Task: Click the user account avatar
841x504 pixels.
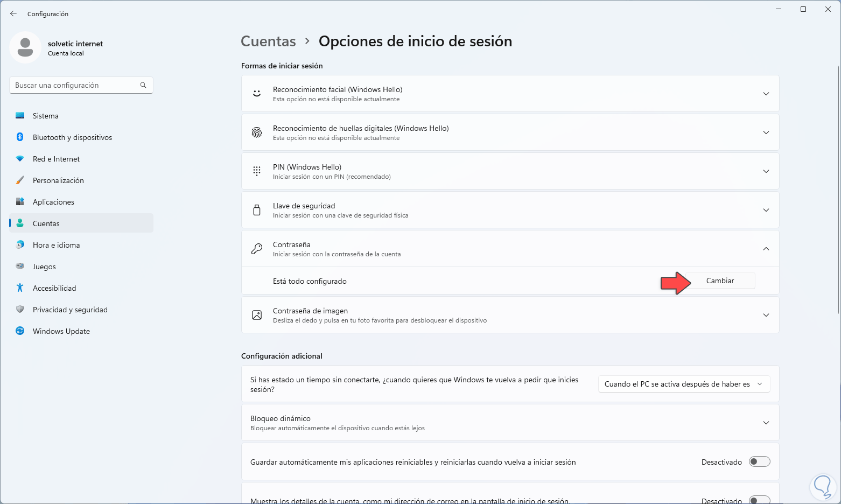Action: point(25,47)
